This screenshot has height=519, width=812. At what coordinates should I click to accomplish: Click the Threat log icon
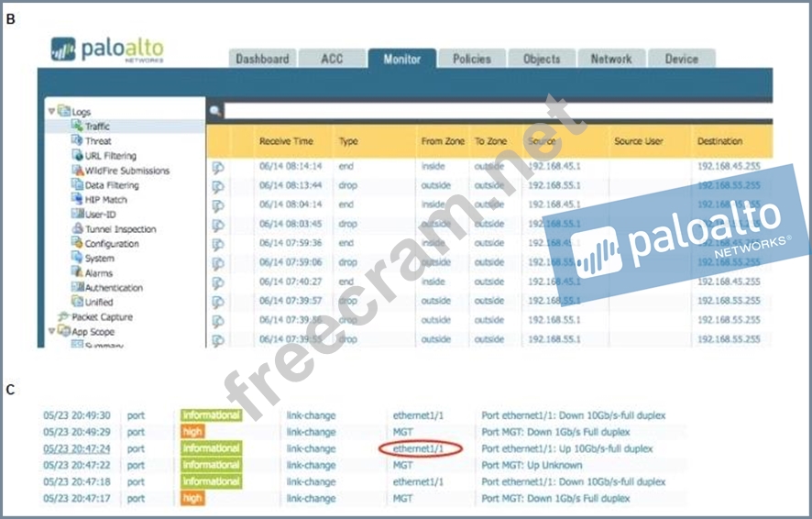(78, 141)
